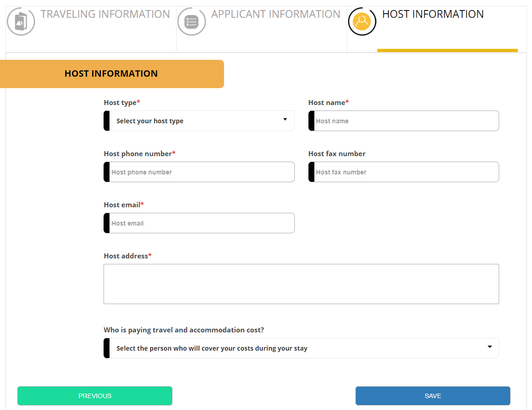Click the dropdown arrow on the cost payer selector
The height and width of the screenshot is (410, 532).
[490, 347]
